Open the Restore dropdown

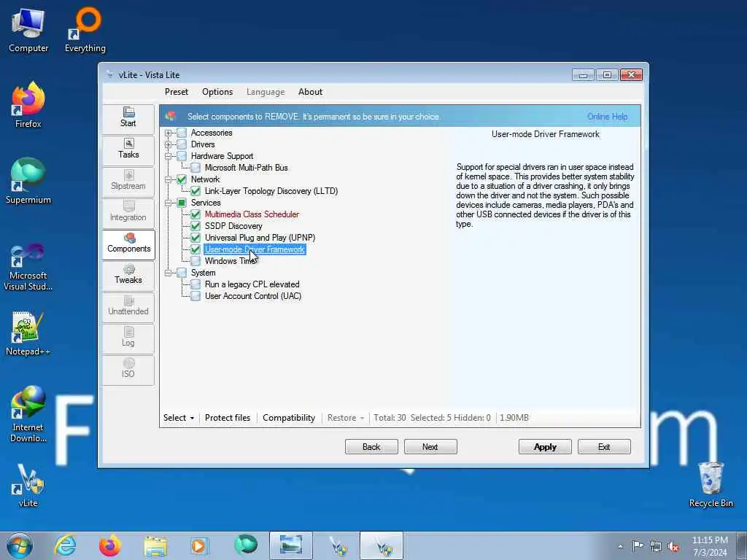(346, 418)
